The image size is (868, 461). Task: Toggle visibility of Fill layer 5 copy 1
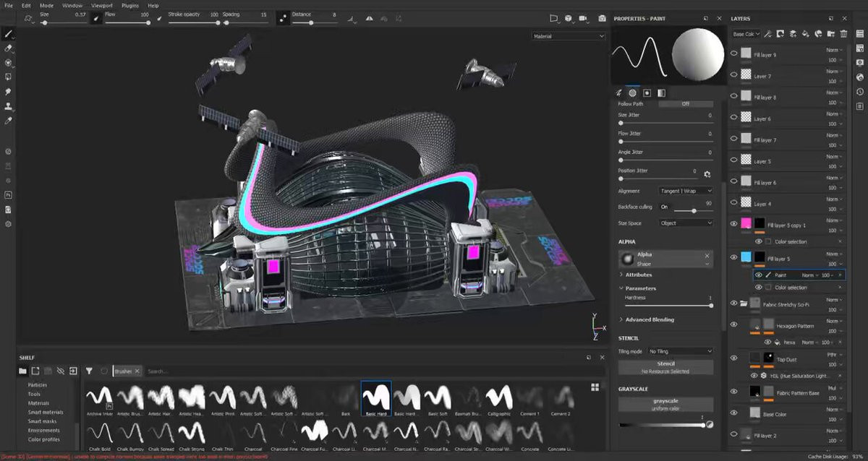pyautogui.click(x=734, y=225)
